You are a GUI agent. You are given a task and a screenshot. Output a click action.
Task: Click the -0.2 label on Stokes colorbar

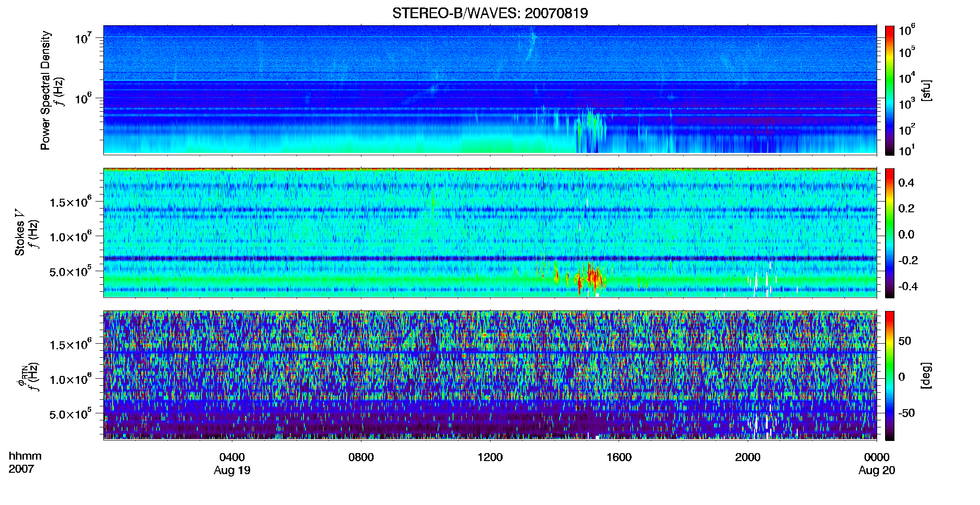tap(908, 260)
